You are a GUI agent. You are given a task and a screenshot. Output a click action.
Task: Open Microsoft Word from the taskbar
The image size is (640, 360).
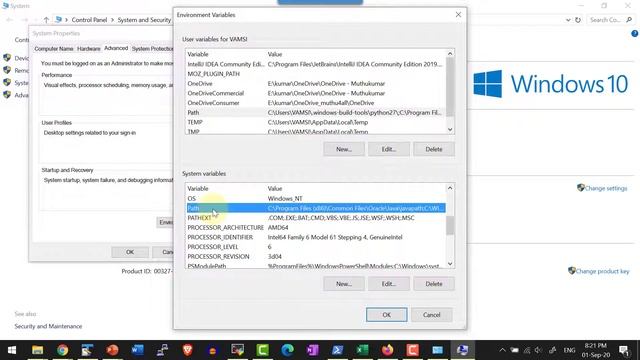pyautogui.click(x=138, y=350)
